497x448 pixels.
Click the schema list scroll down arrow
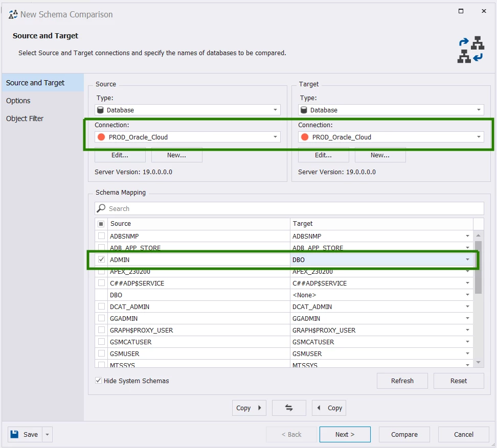[478, 362]
